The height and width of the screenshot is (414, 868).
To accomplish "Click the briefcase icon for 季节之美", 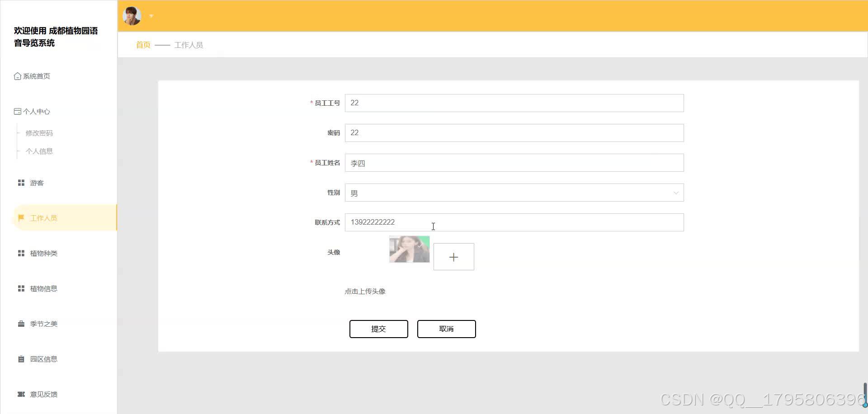I will pos(21,324).
